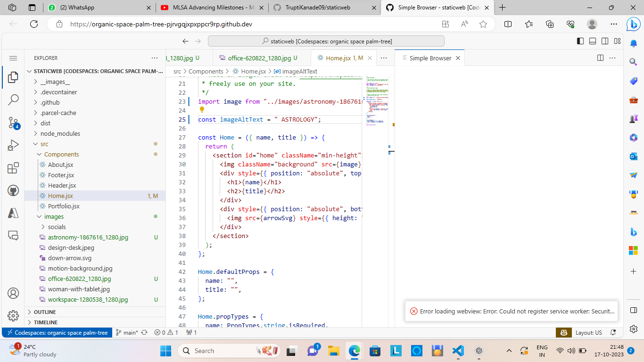This screenshot has width=644, height=362.
Task: Toggle the primary sidebar visibility
Action: (x=580, y=41)
